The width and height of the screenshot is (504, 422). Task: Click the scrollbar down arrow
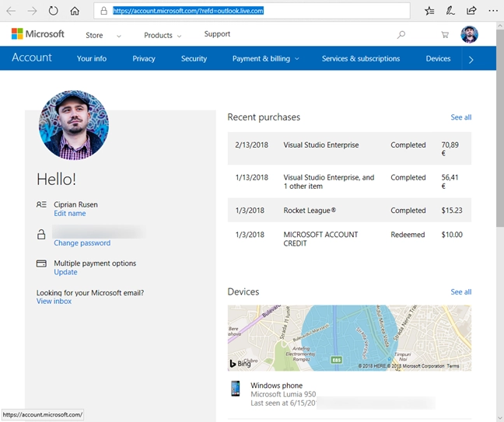tap(500, 418)
